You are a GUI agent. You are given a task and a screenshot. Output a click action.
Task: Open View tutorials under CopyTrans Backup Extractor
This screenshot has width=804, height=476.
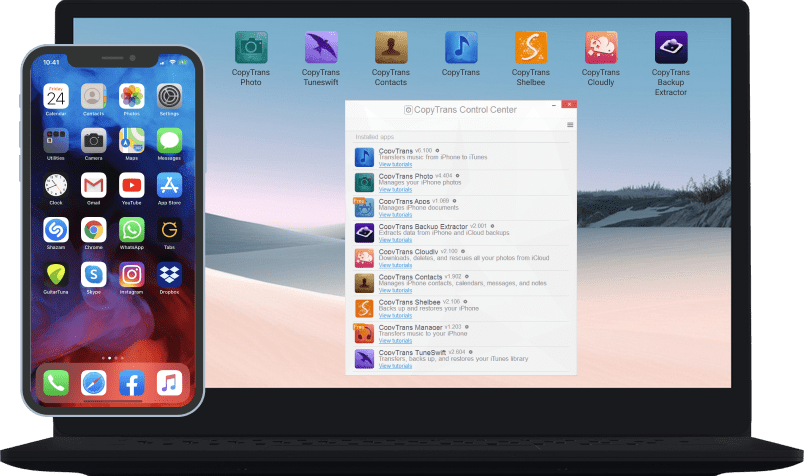tap(395, 240)
